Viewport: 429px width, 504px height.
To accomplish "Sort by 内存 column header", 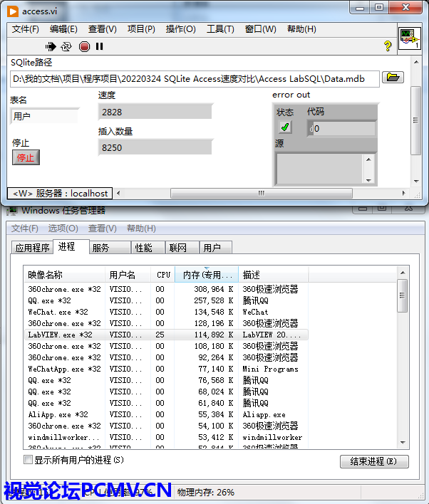I will tap(207, 275).
